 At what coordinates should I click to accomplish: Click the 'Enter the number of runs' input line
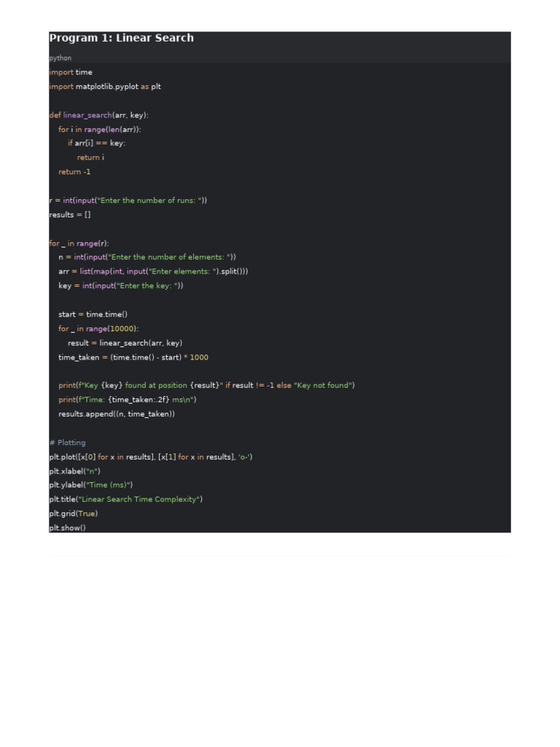pos(128,201)
